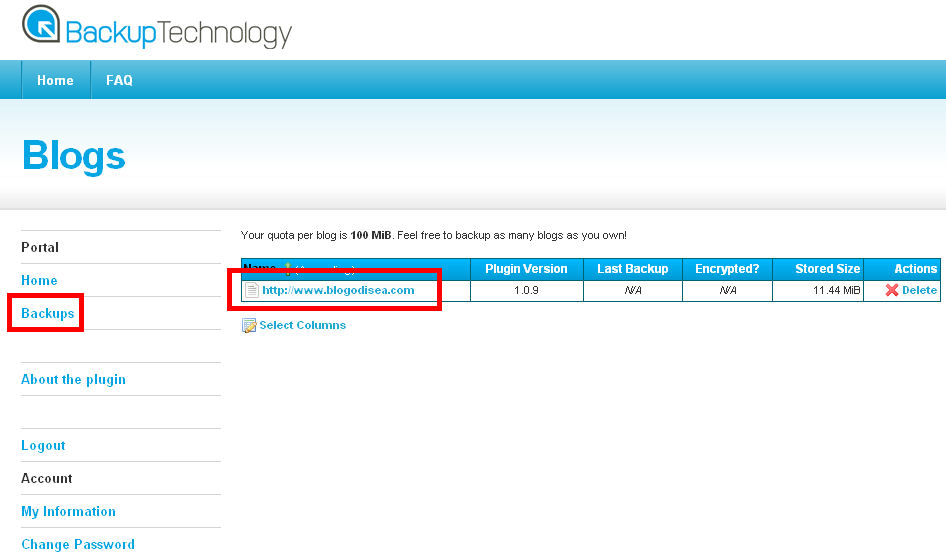Log out using the Logout link

click(x=43, y=445)
